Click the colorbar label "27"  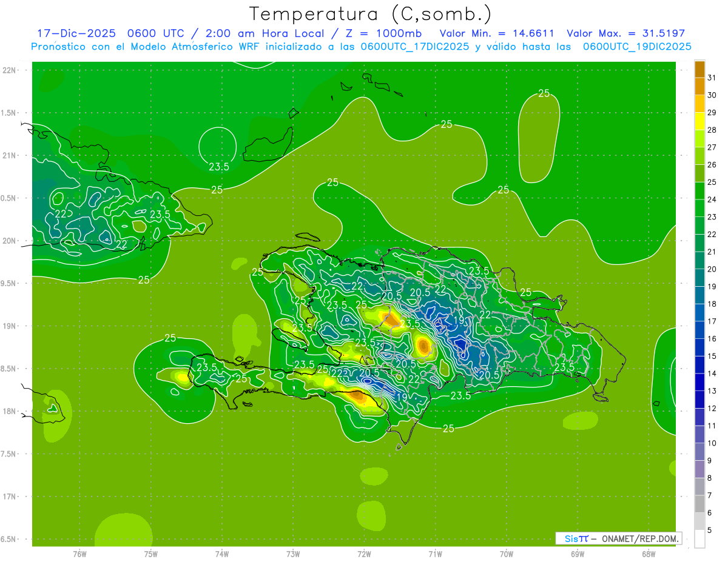(x=712, y=147)
